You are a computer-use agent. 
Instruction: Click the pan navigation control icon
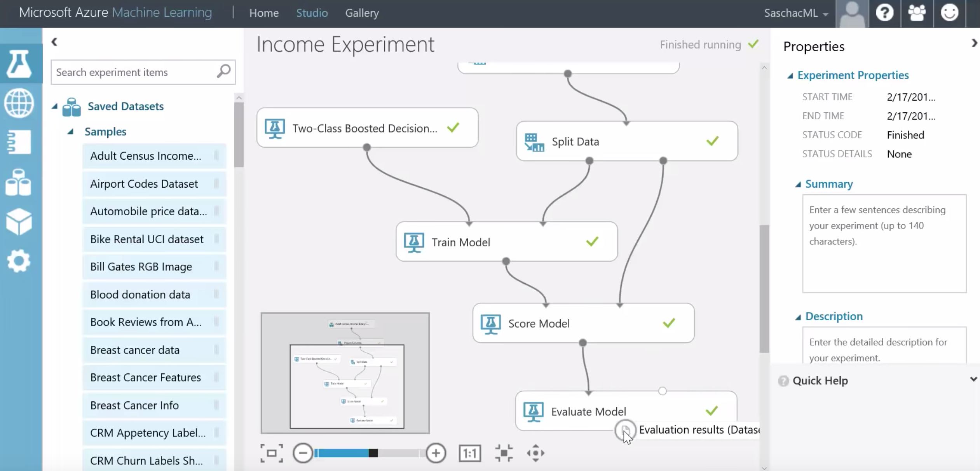coord(535,453)
